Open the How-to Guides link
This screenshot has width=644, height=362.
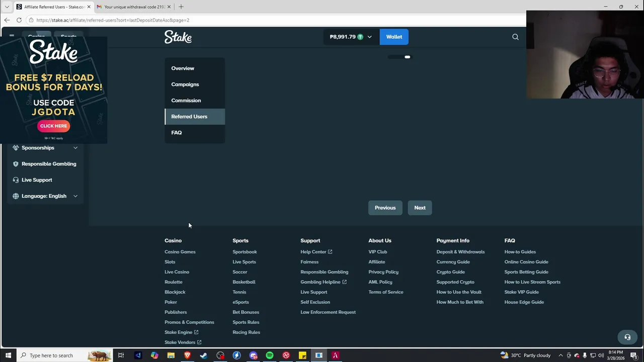coord(520,252)
